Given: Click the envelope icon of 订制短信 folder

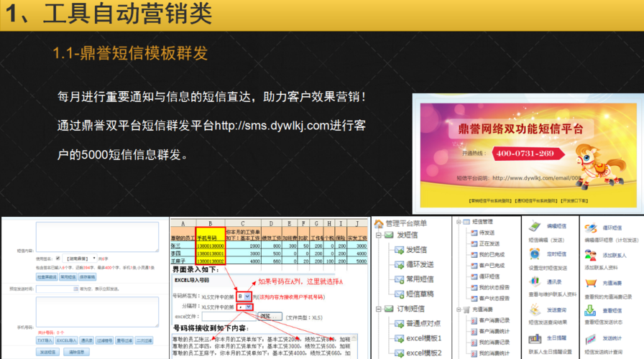Looking at the screenshot, I should click(389, 309).
